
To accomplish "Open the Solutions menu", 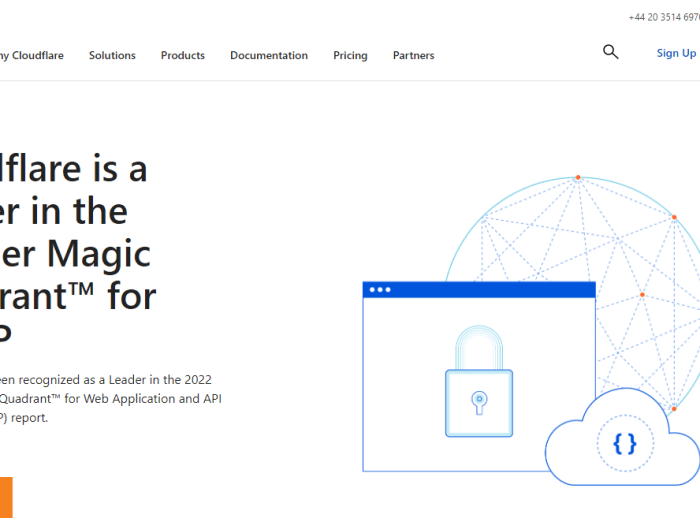I will [x=112, y=55].
